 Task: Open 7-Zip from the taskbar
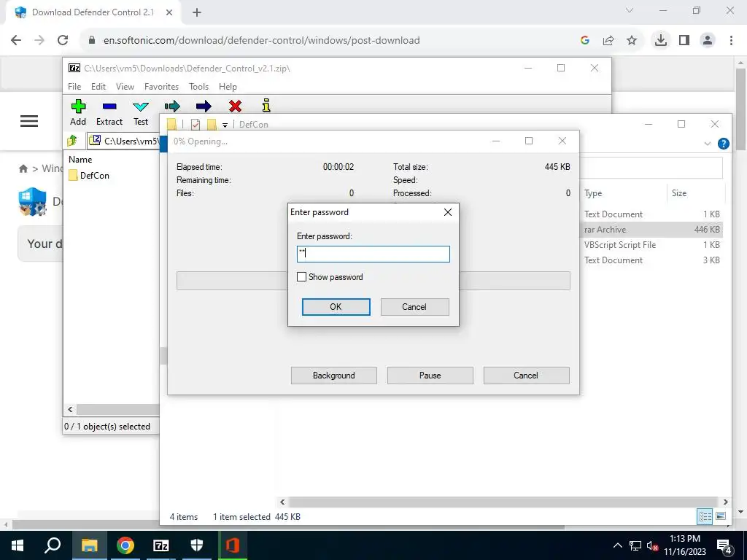(161, 545)
